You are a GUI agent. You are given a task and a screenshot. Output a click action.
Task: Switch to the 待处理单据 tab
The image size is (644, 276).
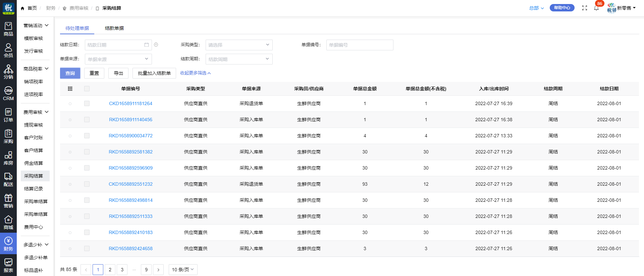pos(77,28)
